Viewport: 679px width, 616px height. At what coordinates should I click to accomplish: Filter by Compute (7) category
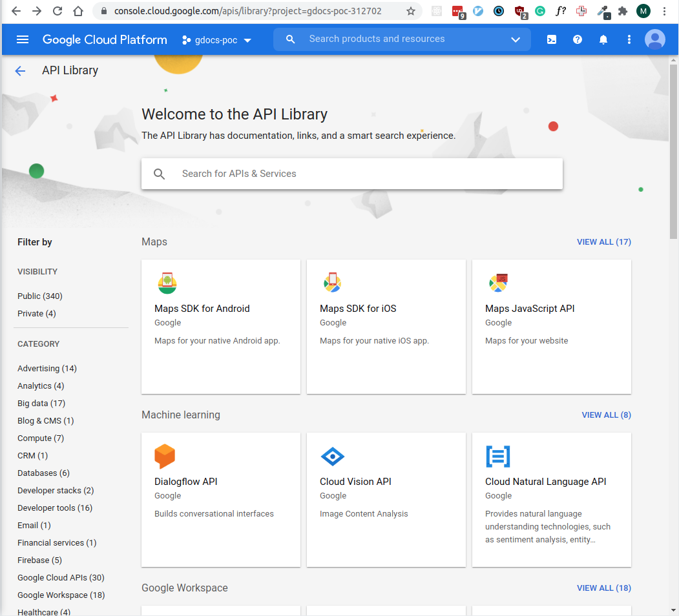pyautogui.click(x=41, y=438)
